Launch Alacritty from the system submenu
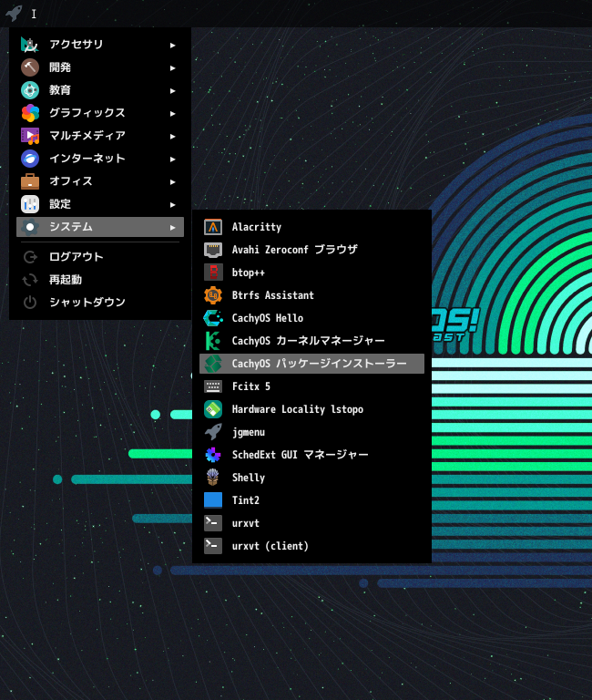The width and height of the screenshot is (592, 700). [311, 227]
